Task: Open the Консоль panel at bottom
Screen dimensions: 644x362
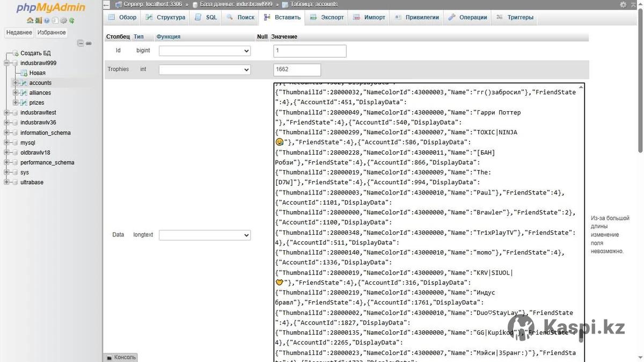Action: click(121, 357)
